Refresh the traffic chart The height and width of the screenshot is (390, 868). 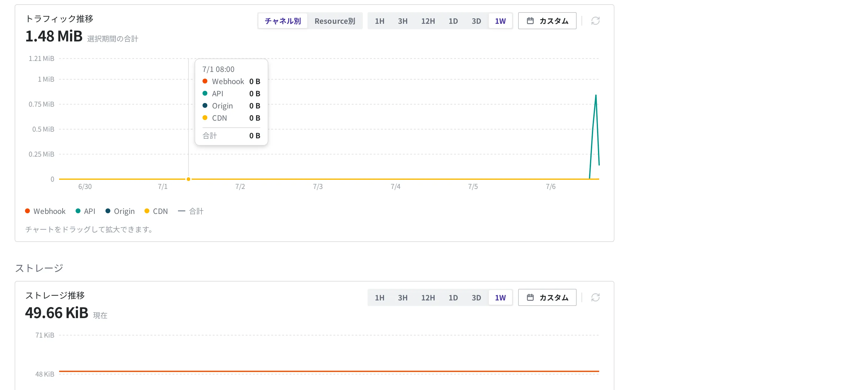point(595,21)
